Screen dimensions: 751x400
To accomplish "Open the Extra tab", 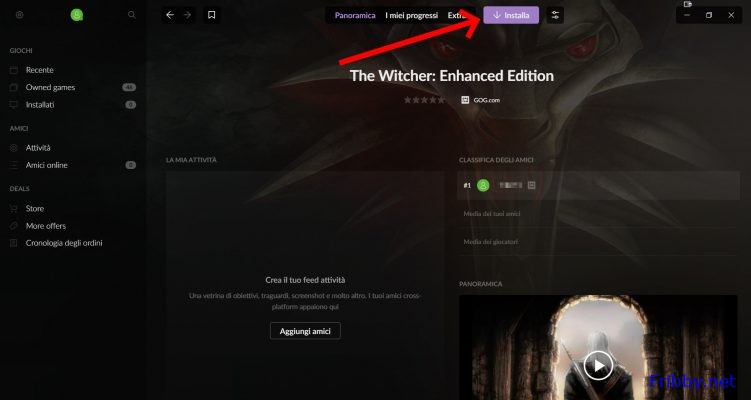I will [456, 15].
